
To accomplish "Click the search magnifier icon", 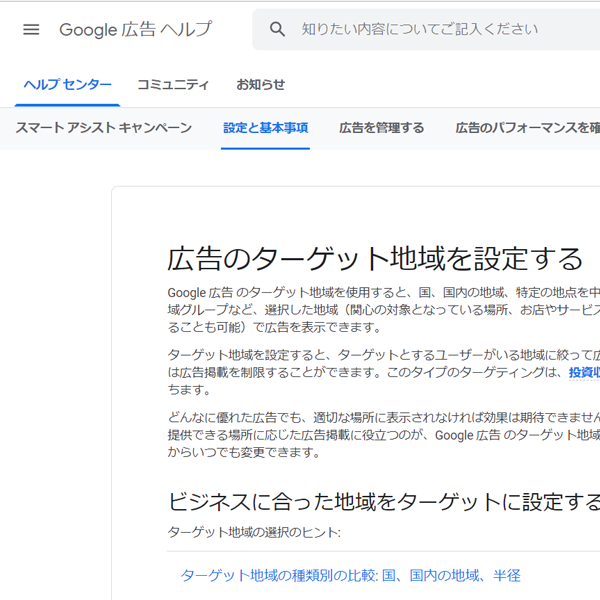I will point(277,29).
